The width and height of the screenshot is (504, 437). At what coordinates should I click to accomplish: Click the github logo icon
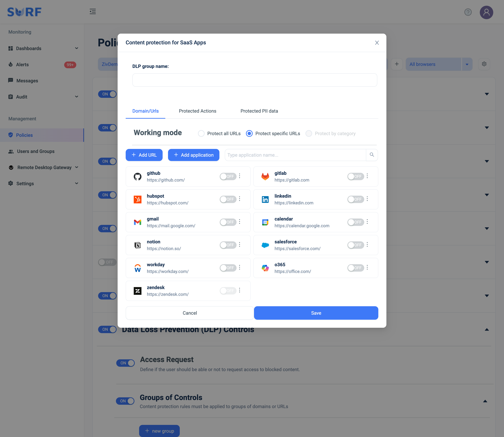point(137,176)
